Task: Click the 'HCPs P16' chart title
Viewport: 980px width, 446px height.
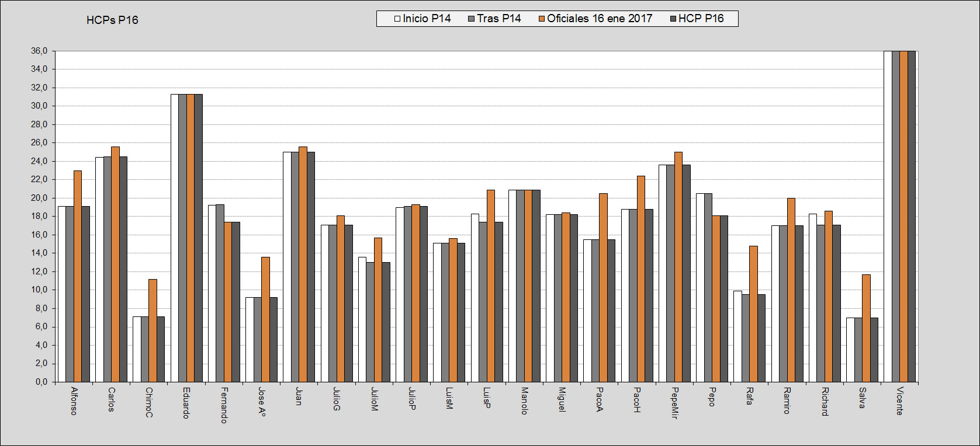Action: pyautogui.click(x=112, y=20)
